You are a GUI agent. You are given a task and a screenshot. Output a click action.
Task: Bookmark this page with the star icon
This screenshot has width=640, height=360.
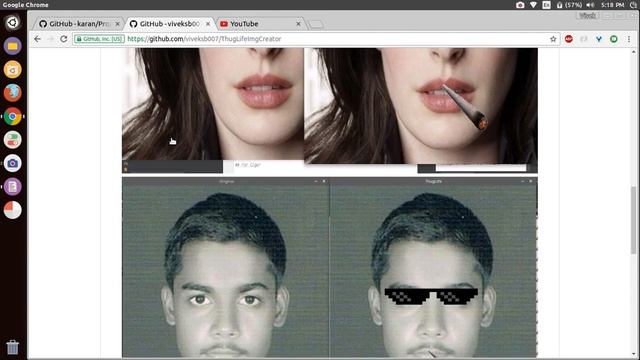click(553, 39)
